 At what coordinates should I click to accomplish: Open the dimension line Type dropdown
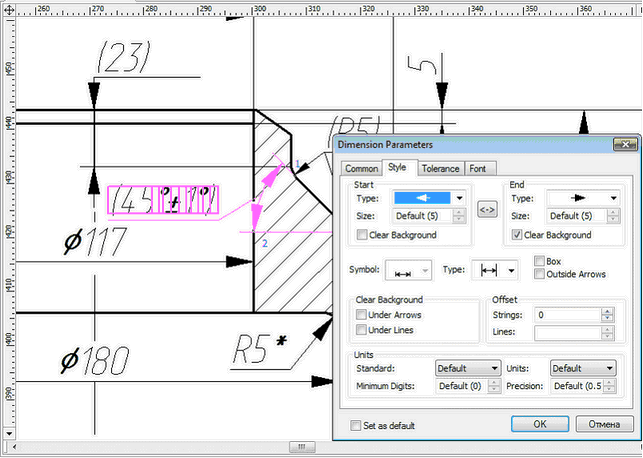pyautogui.click(x=513, y=270)
